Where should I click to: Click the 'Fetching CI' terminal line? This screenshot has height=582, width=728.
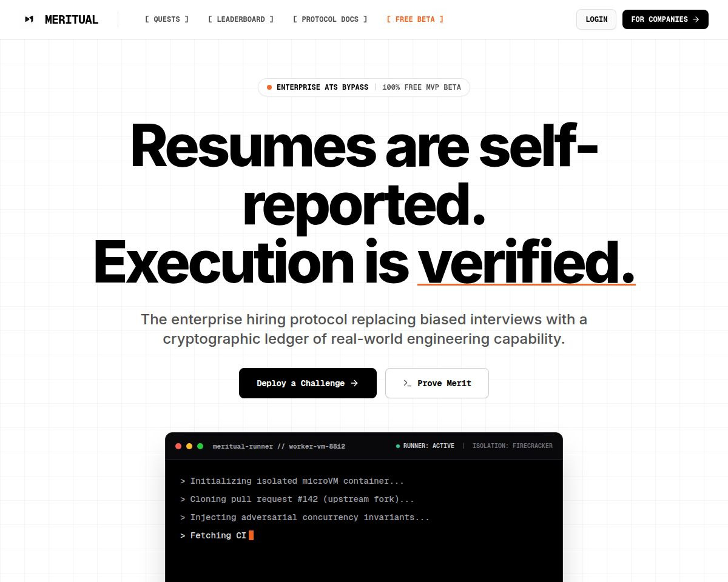(x=217, y=535)
